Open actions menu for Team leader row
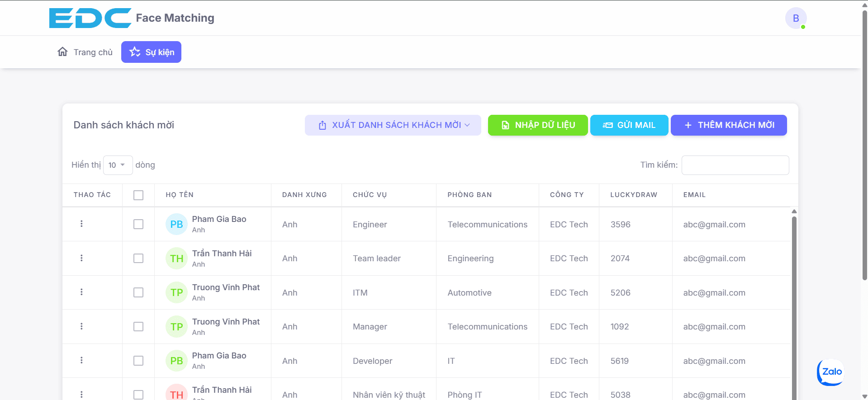This screenshot has height=400, width=868. [81, 258]
